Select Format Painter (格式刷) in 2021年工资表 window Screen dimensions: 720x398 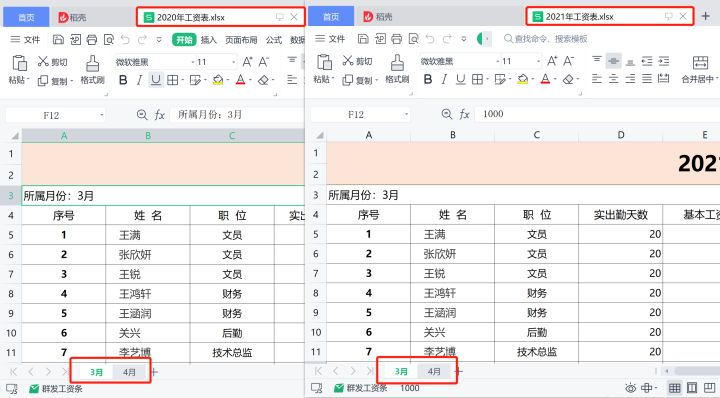397,69
